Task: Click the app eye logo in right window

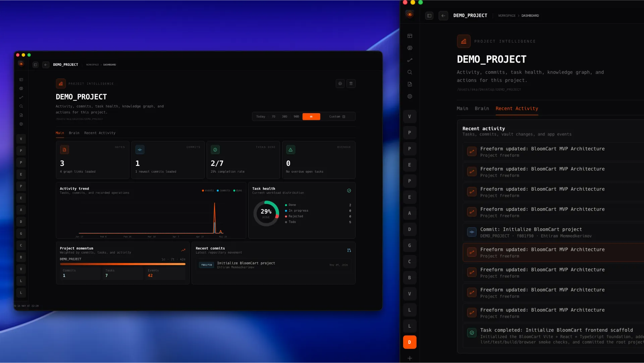Action: pos(410,14)
